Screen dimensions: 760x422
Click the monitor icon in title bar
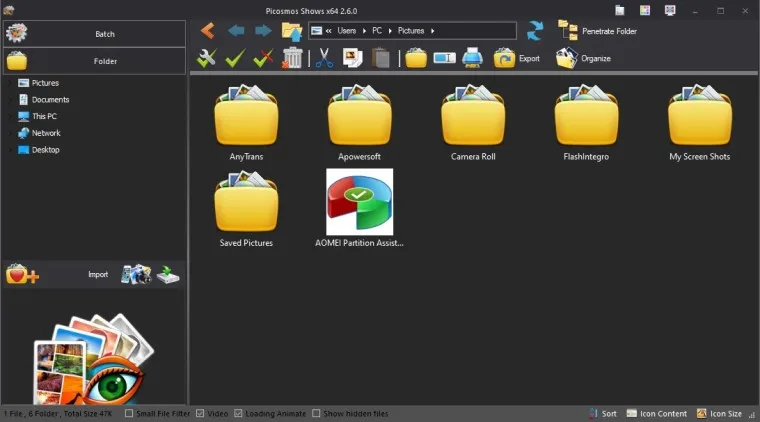click(x=670, y=11)
